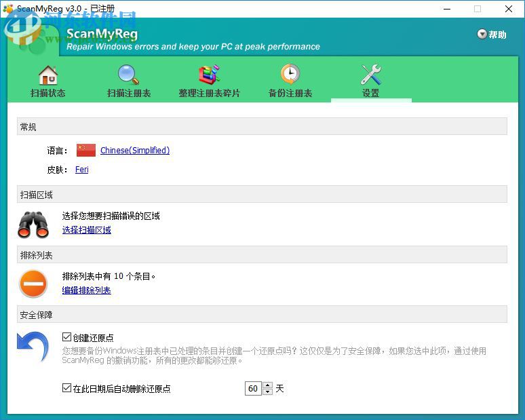Open 整理注册表碎片 defrag icon
Image resolution: width=525 pixels, height=420 pixels.
[210, 75]
